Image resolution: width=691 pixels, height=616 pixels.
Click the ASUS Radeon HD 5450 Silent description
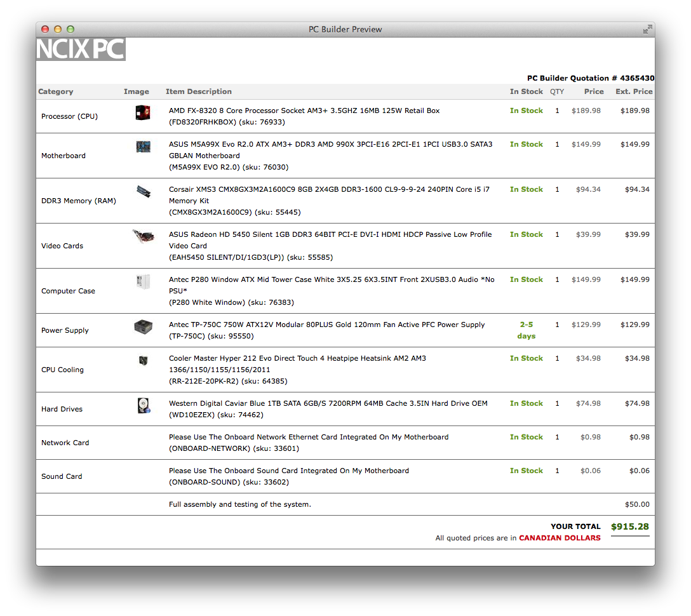[330, 246]
